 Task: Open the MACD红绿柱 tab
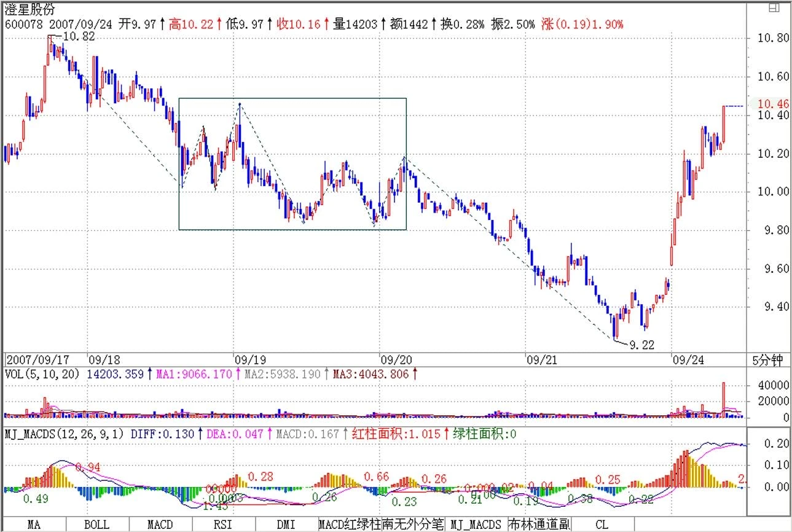point(349,525)
